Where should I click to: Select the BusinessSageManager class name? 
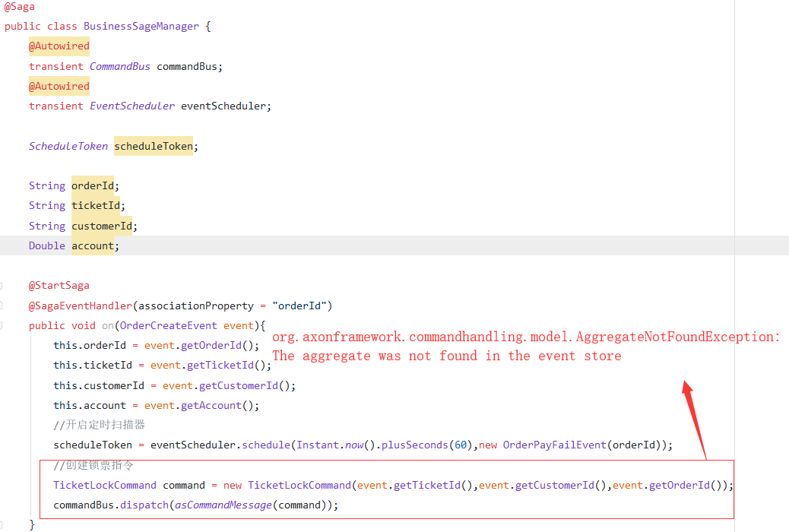[x=141, y=26]
